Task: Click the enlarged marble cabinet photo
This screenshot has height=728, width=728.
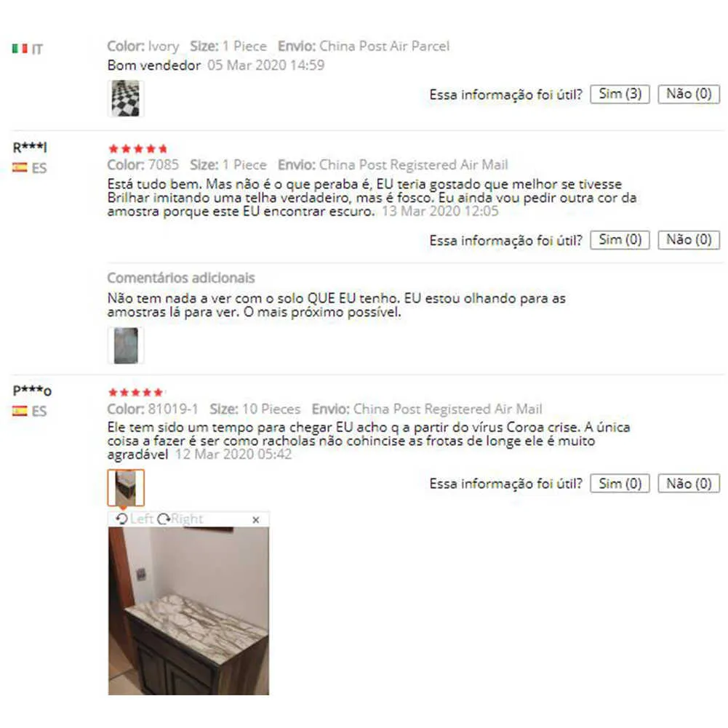Action: (188, 610)
